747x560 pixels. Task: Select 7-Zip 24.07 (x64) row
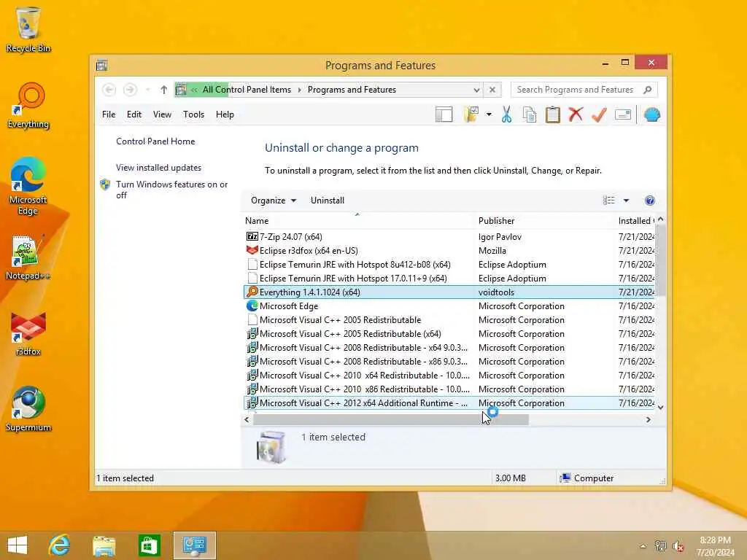pyautogui.click(x=449, y=237)
